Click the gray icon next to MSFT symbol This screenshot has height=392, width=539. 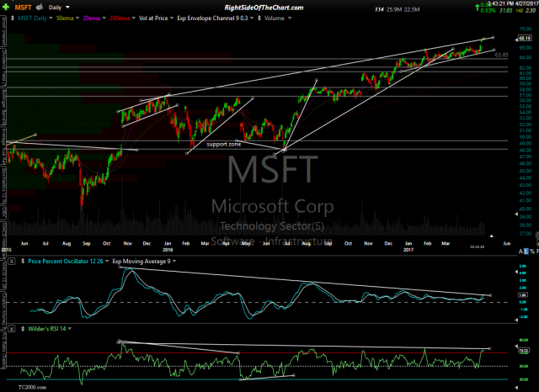tap(40, 7)
